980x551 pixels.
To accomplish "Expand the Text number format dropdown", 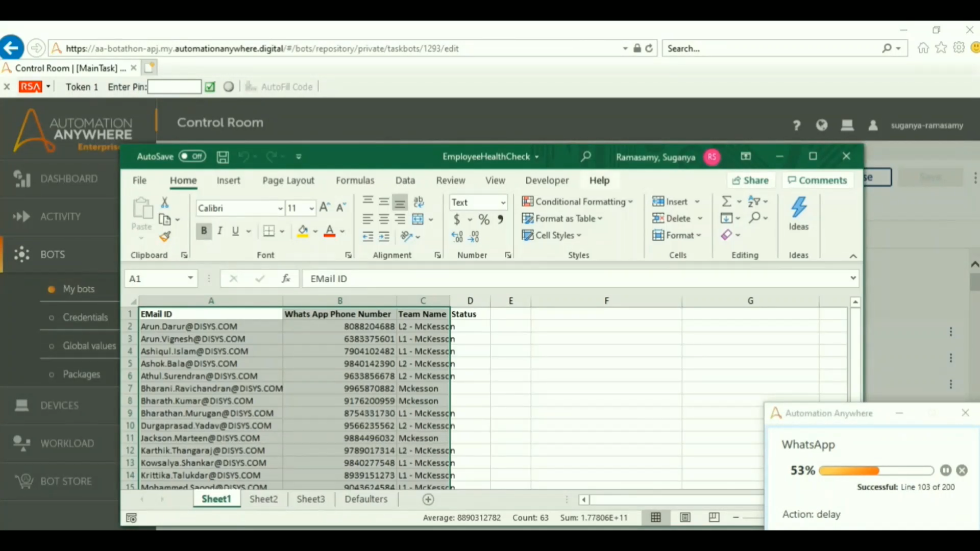I will pyautogui.click(x=503, y=203).
